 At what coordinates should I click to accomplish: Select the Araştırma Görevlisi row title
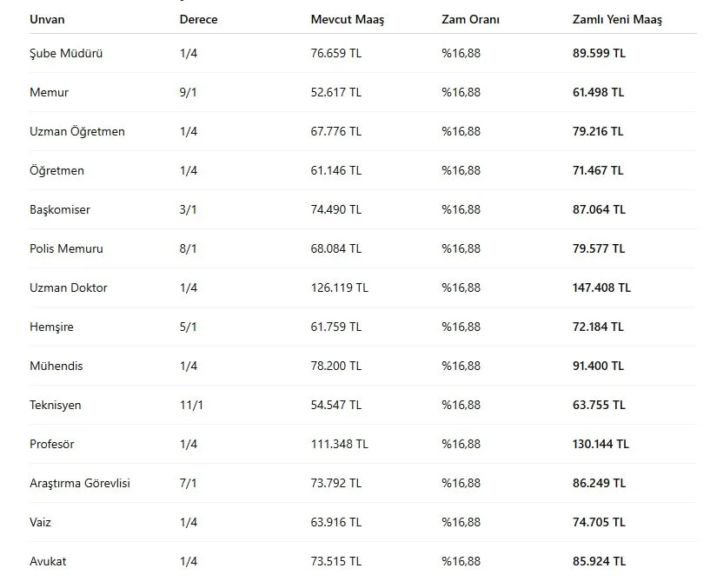point(80,483)
